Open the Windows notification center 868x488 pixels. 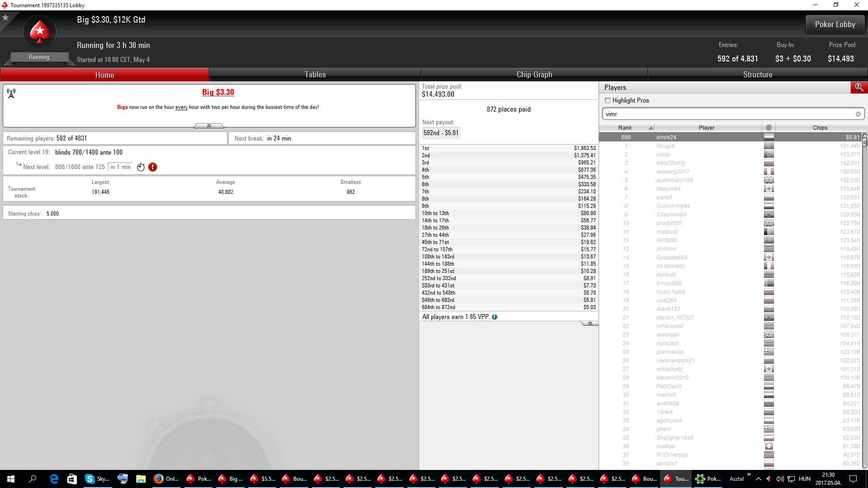pos(853,479)
